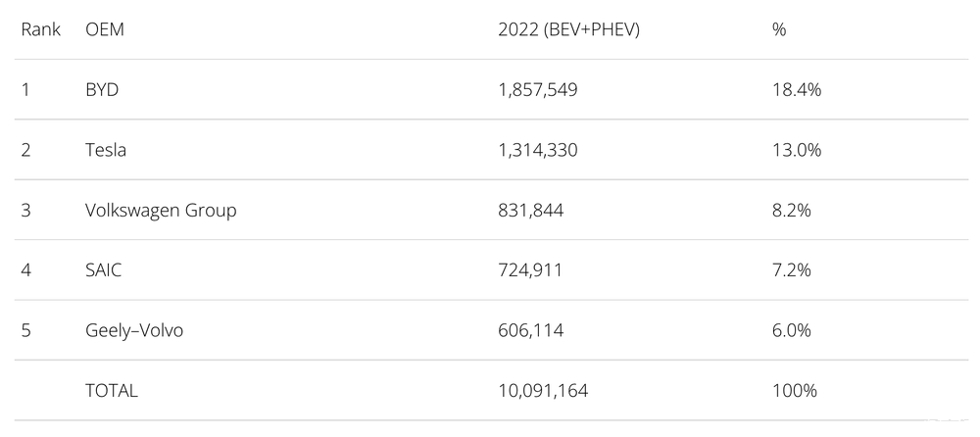980x437 pixels.
Task: Select the SAIC cell
Action: point(104,269)
